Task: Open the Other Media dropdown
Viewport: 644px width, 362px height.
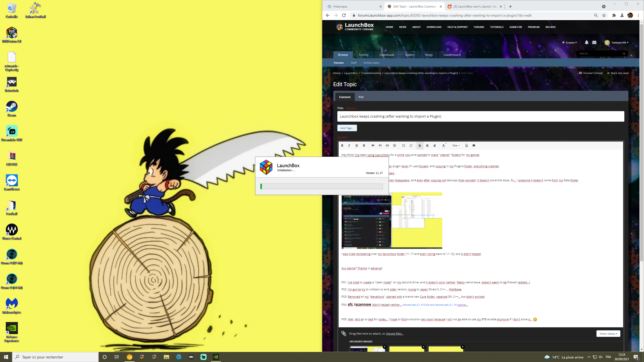Action: click(x=608, y=334)
